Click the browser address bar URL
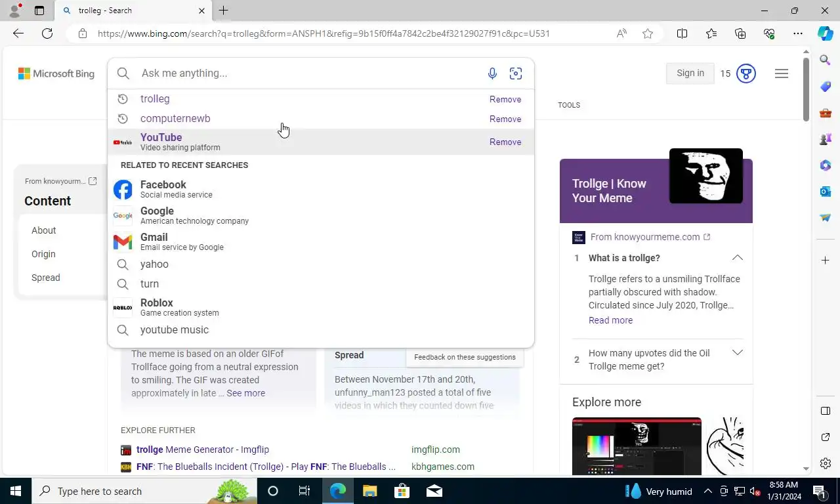 [x=324, y=33]
